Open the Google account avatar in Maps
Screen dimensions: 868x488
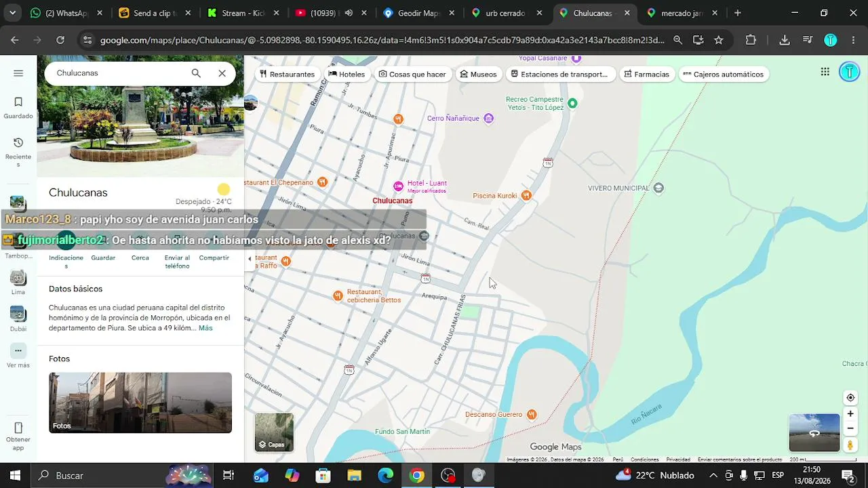[x=849, y=72]
